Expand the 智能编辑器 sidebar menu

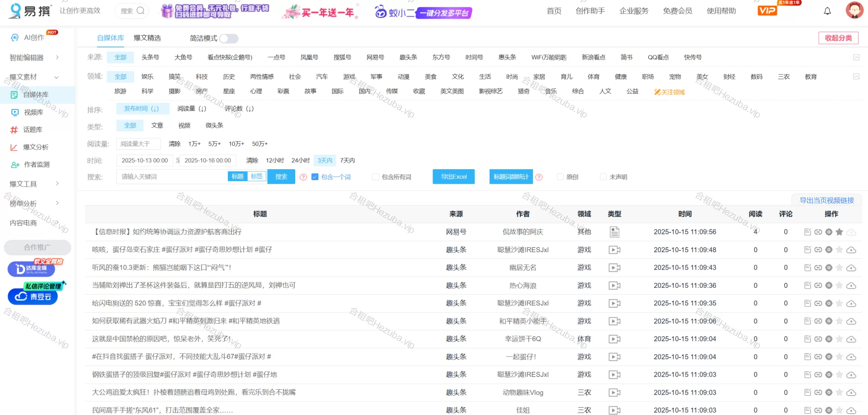(57, 57)
